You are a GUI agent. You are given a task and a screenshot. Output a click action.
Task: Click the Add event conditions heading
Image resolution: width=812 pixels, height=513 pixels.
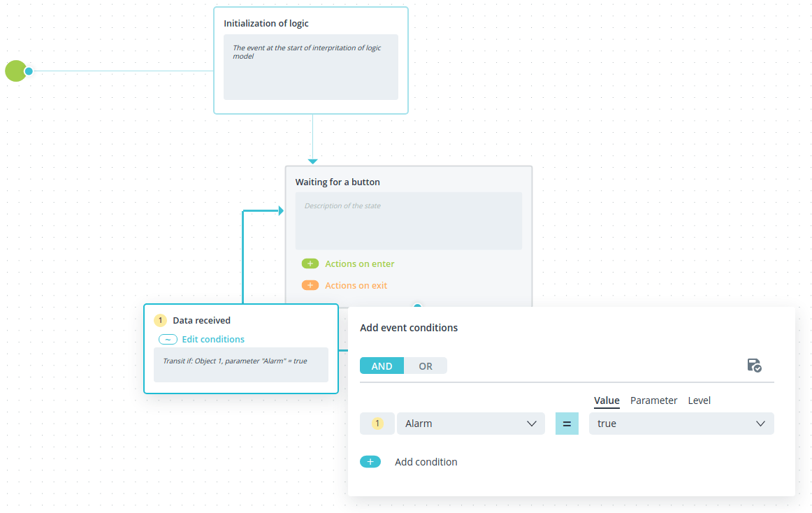(x=409, y=328)
